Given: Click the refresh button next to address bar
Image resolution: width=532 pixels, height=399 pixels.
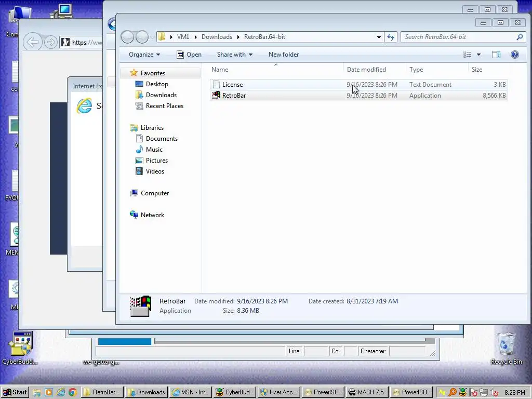Looking at the screenshot, I should (x=391, y=37).
